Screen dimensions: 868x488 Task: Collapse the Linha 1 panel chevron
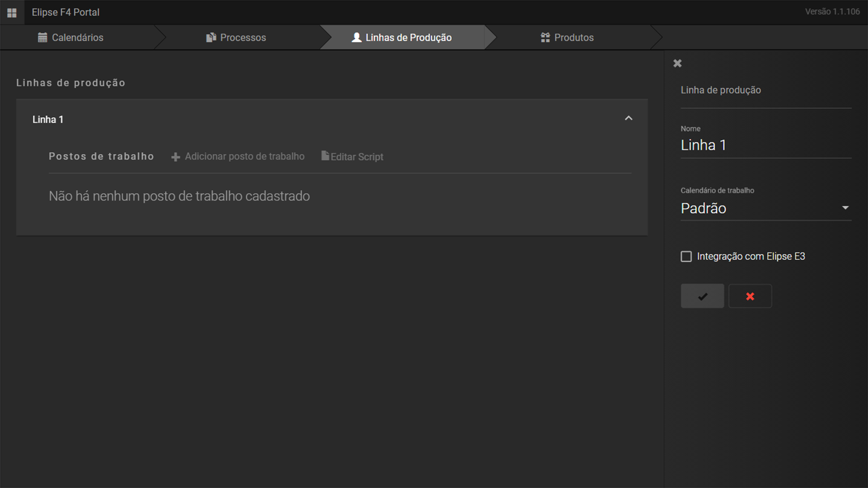(x=628, y=118)
